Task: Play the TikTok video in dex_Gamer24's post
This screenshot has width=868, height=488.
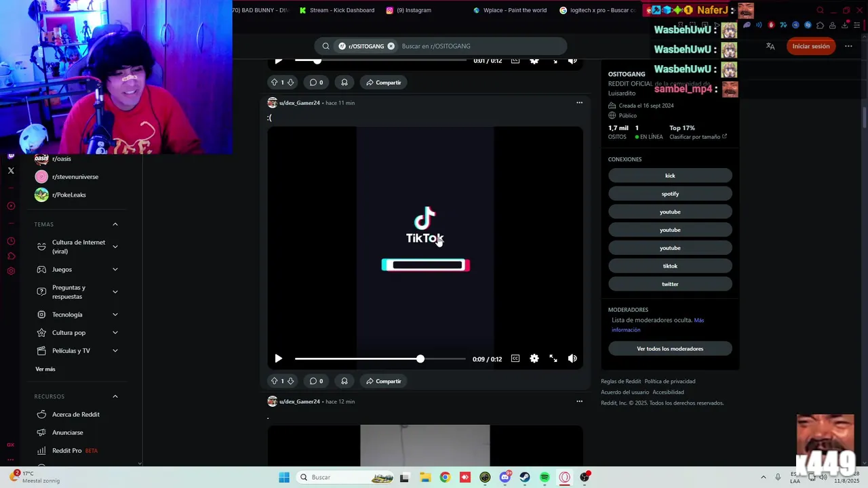Action: pyautogui.click(x=278, y=359)
